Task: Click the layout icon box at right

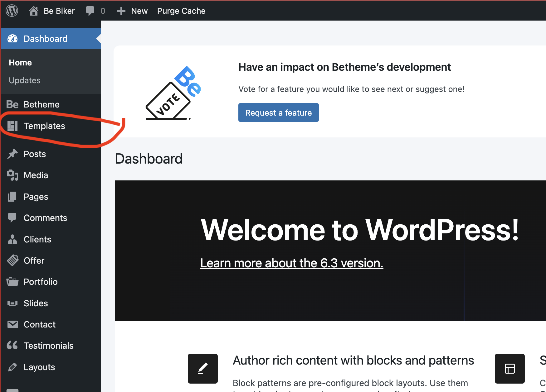Action: [x=510, y=369]
